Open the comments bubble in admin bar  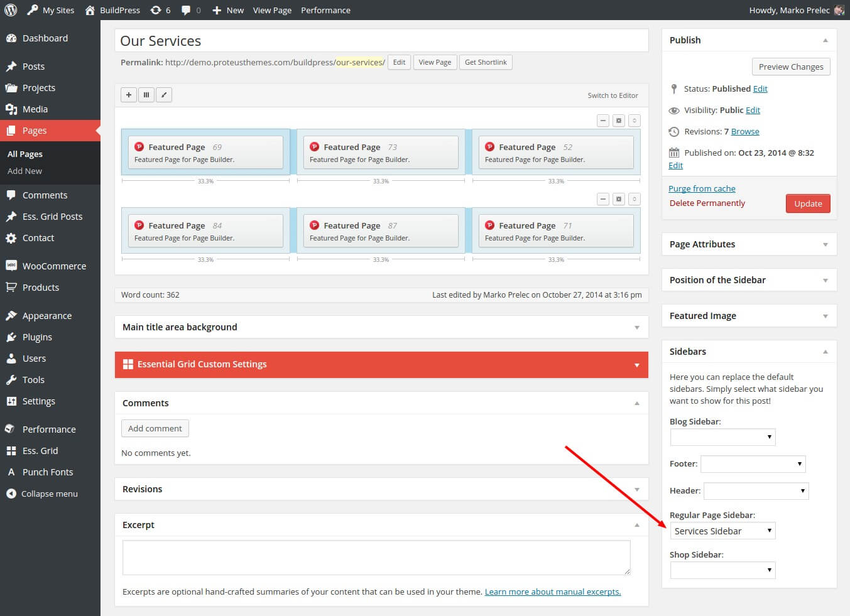tap(191, 10)
